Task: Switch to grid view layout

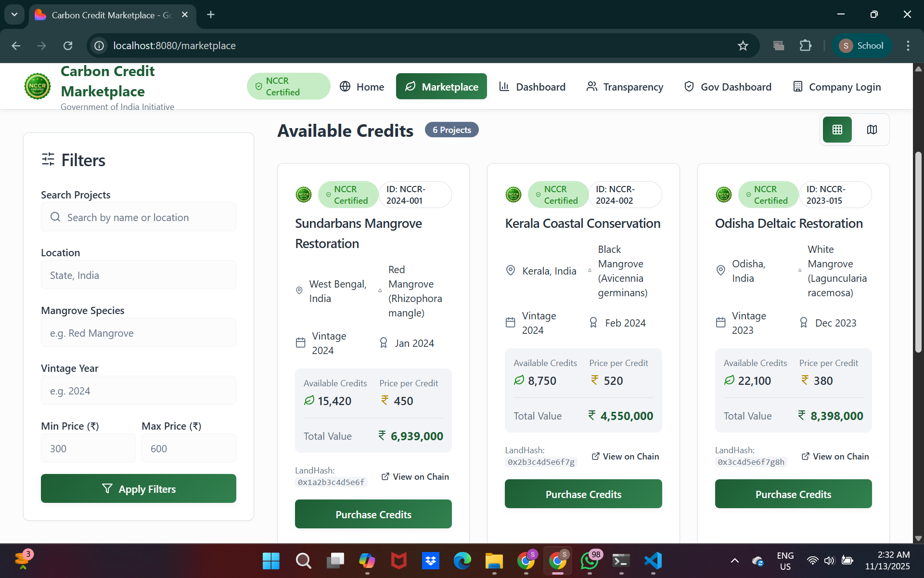Action: click(x=837, y=130)
